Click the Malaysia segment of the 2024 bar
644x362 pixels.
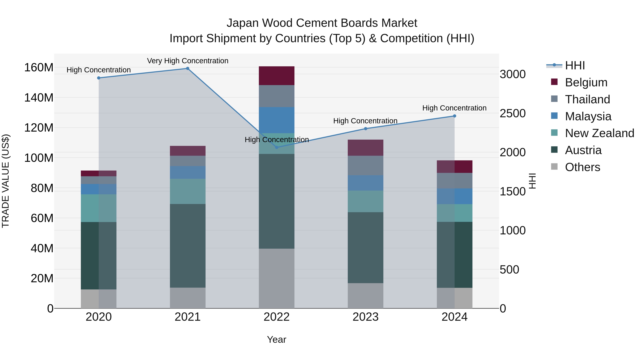coord(455,196)
